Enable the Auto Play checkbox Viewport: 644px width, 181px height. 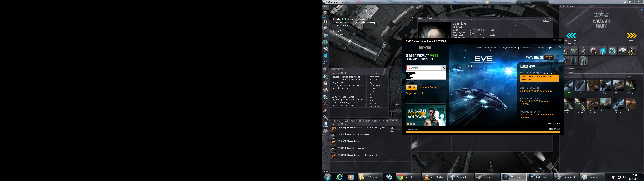coord(550,129)
